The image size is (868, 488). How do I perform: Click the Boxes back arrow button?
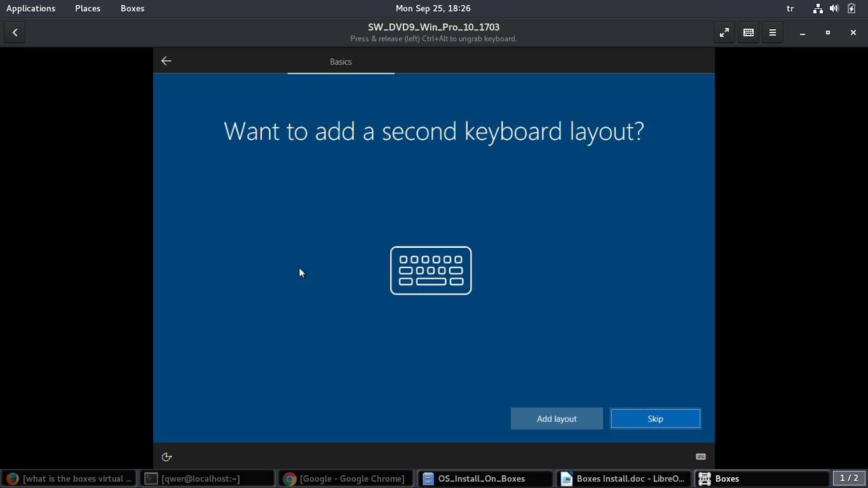(15, 32)
